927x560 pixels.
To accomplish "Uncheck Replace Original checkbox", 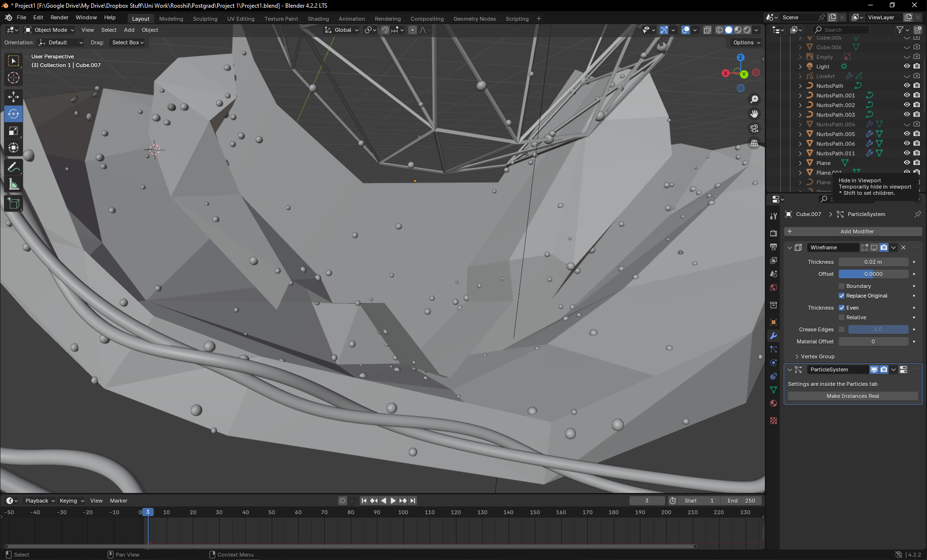I will [x=842, y=296].
